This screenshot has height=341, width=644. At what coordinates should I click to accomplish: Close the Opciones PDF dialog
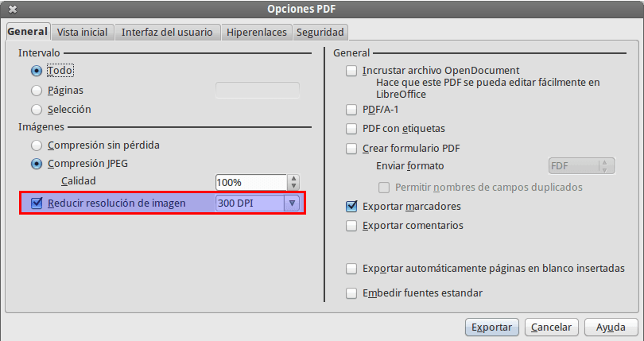13,9
